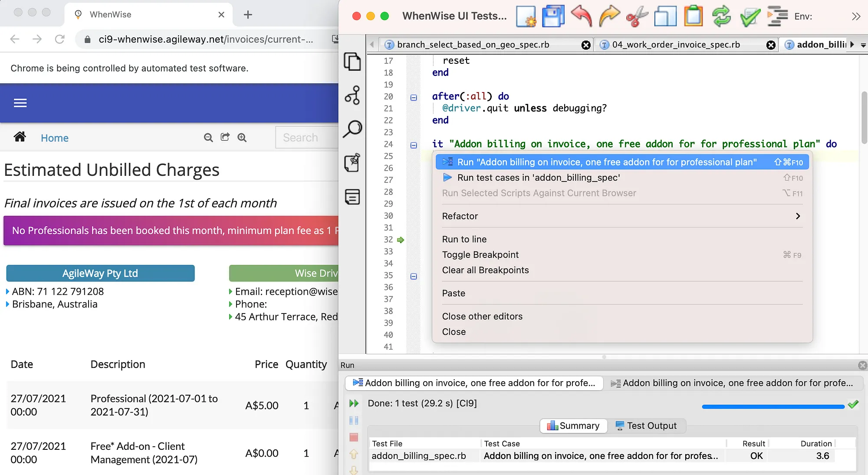Click the red stop icon in Run panel
This screenshot has width=868, height=475.
354,437
